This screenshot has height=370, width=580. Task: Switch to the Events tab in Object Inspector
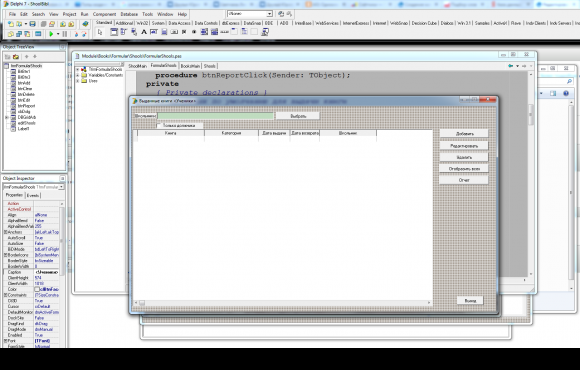pos(33,195)
